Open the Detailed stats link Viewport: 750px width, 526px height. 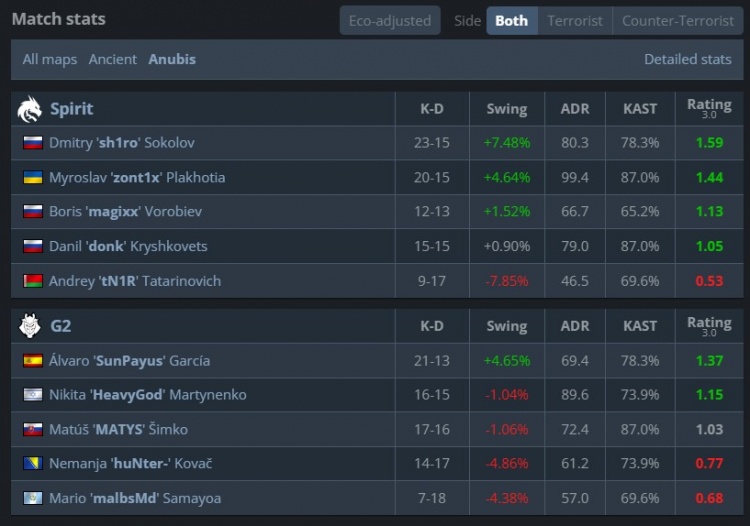(687, 59)
